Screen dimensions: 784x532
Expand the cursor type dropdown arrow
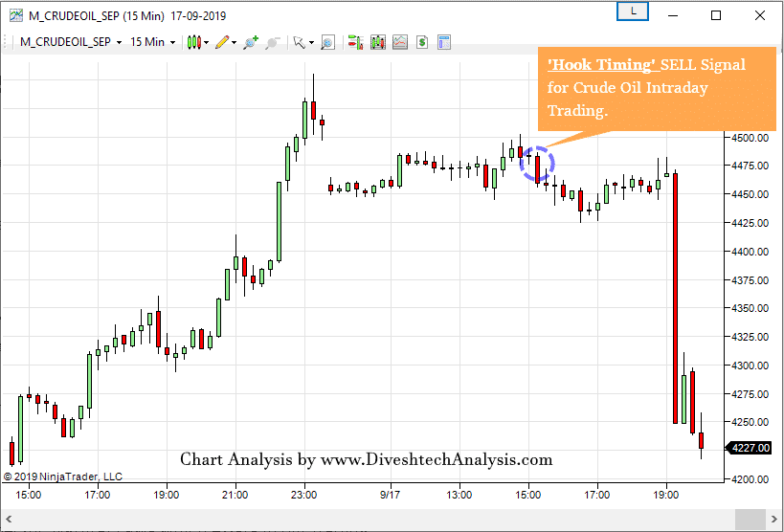pos(311,42)
